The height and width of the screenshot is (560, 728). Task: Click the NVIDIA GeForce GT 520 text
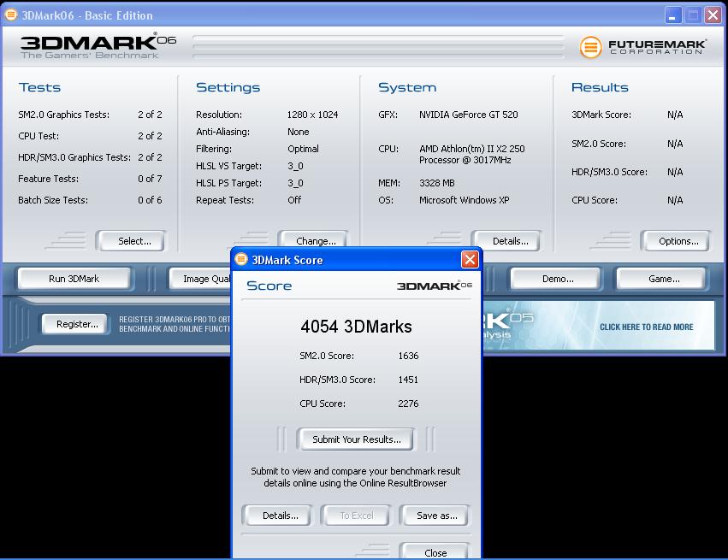pos(469,115)
